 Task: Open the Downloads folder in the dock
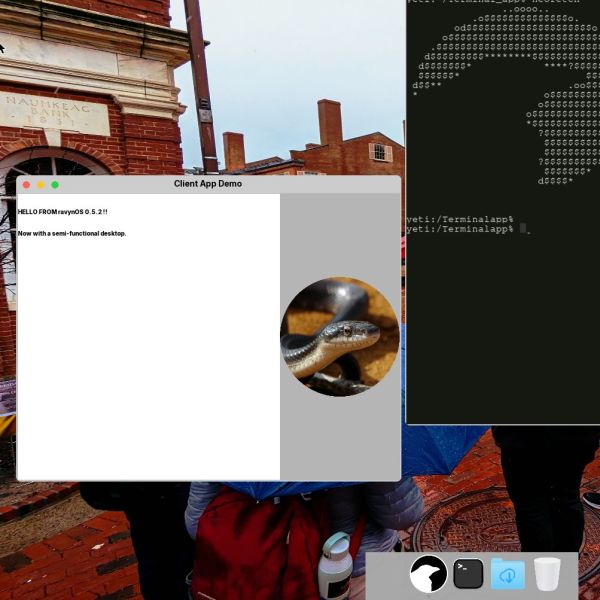point(508,574)
